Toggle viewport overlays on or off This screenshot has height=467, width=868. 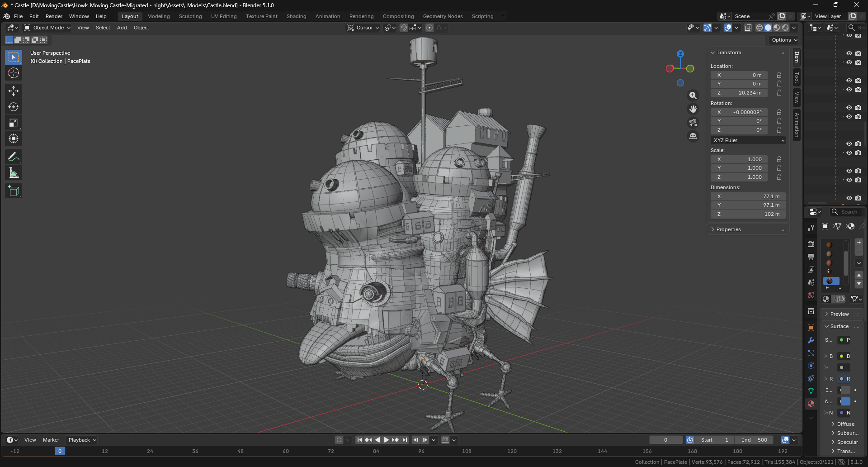coord(728,28)
